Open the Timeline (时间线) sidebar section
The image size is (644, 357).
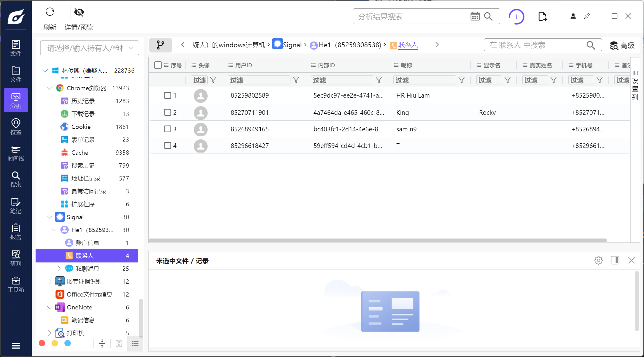16,153
